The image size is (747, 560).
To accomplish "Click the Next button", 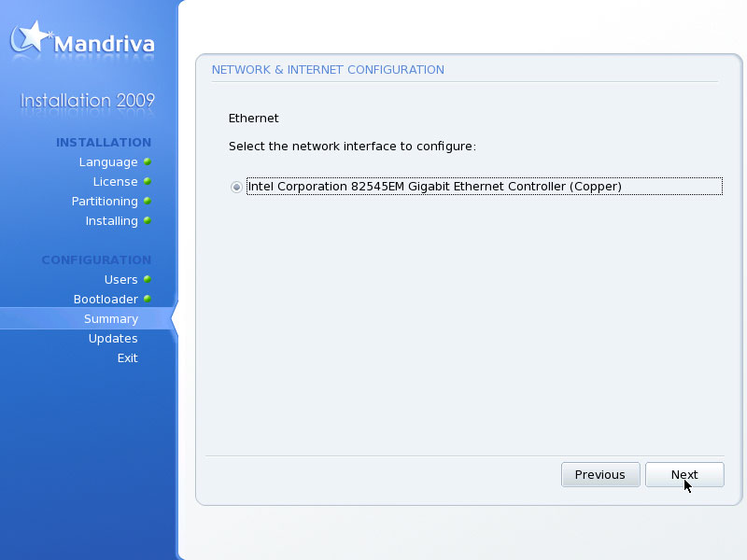I will (684, 475).
